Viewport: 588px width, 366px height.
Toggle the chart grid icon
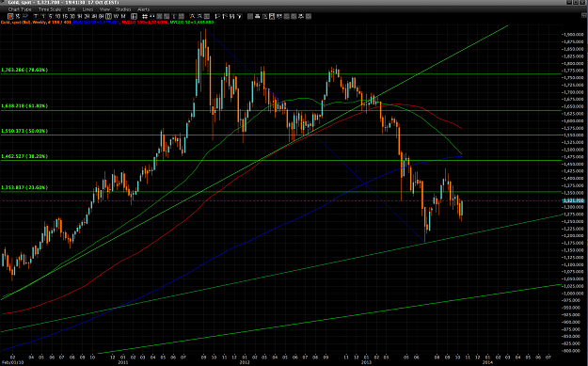[x=144, y=17]
